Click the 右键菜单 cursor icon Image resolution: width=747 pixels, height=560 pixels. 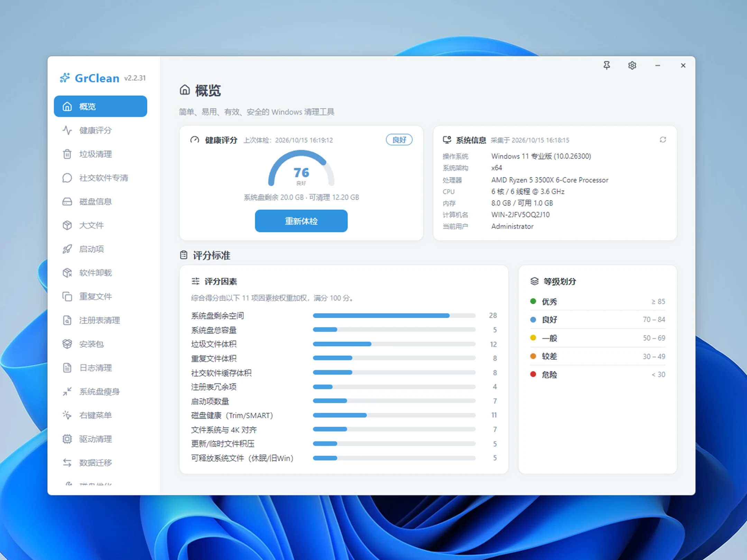67,415
